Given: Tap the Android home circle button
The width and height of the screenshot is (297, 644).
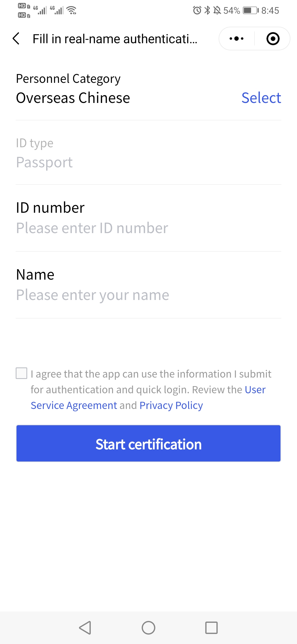Looking at the screenshot, I should click(x=148, y=628).
